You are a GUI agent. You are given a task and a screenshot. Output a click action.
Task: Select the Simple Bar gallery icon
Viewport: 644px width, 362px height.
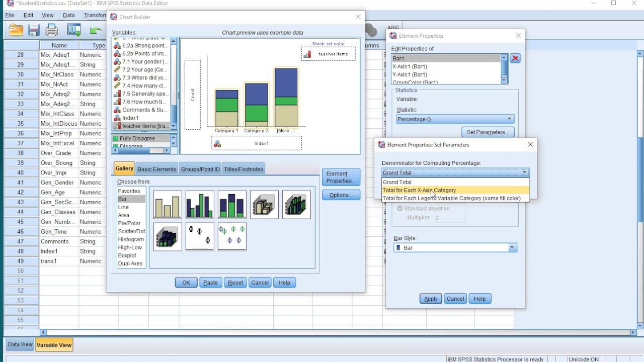168,205
